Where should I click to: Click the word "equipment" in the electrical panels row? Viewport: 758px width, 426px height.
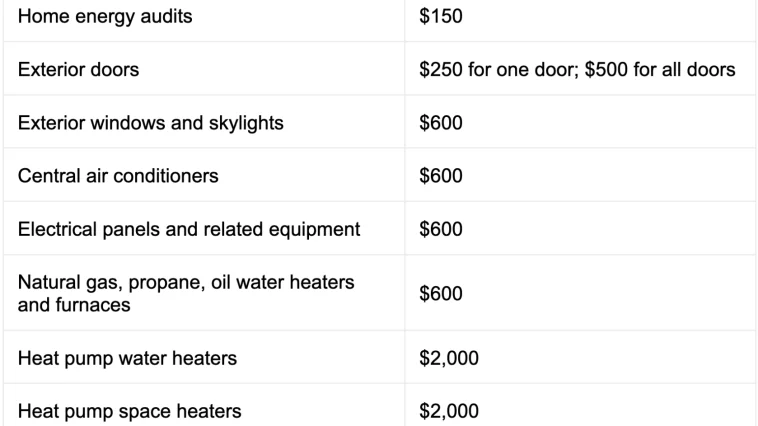coord(316,229)
